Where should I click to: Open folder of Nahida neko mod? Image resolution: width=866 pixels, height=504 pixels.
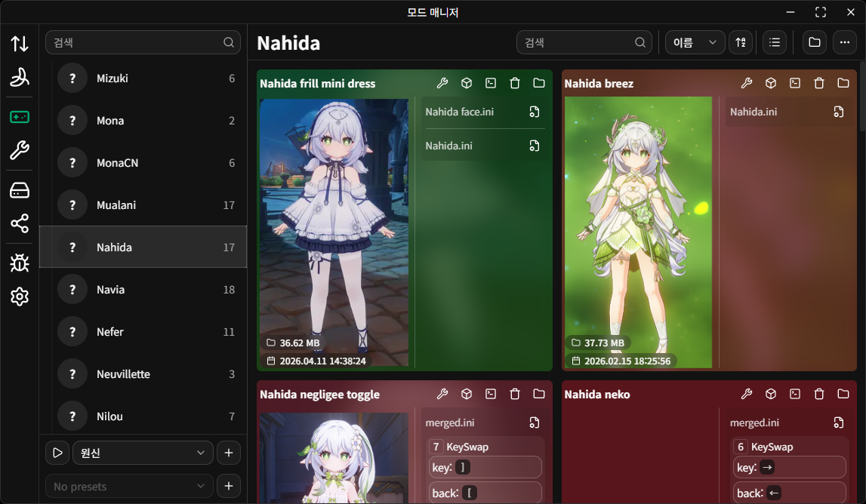tap(843, 394)
